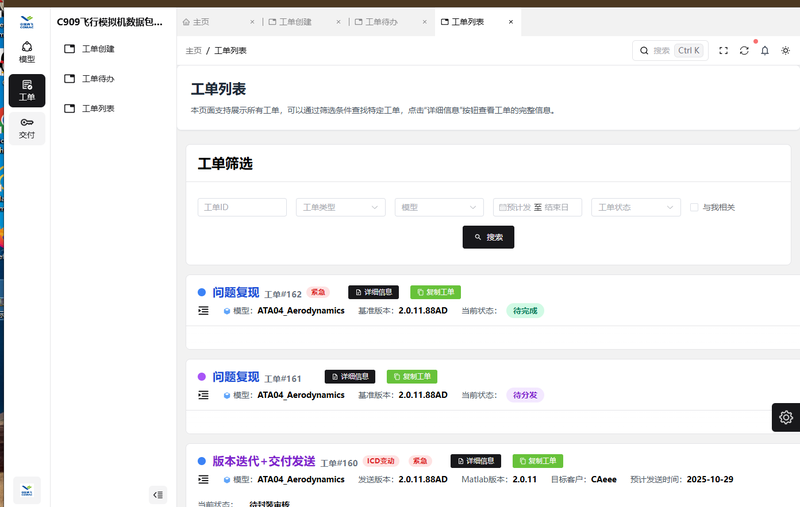Viewport: 800px width, 507px height.
Task: Expand the list icon on 工单#160 row
Action: click(203, 479)
